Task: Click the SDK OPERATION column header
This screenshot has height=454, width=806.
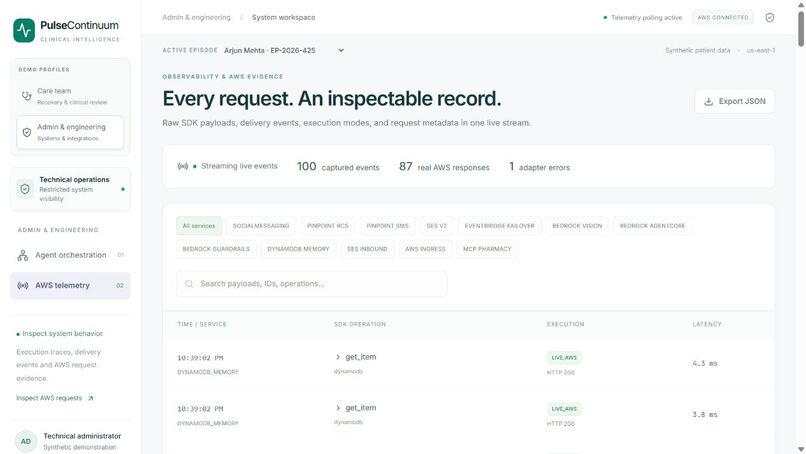Action: [x=360, y=324]
